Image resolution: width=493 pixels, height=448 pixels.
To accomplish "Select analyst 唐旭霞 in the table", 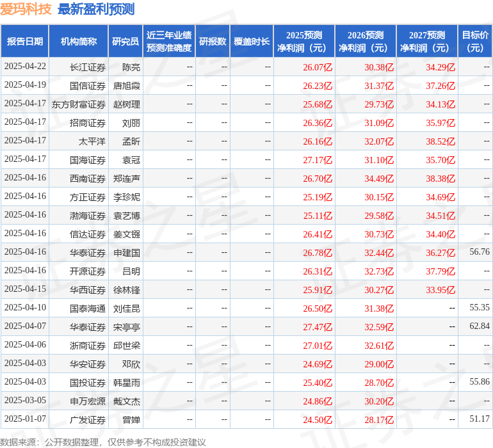I will pos(127,85).
